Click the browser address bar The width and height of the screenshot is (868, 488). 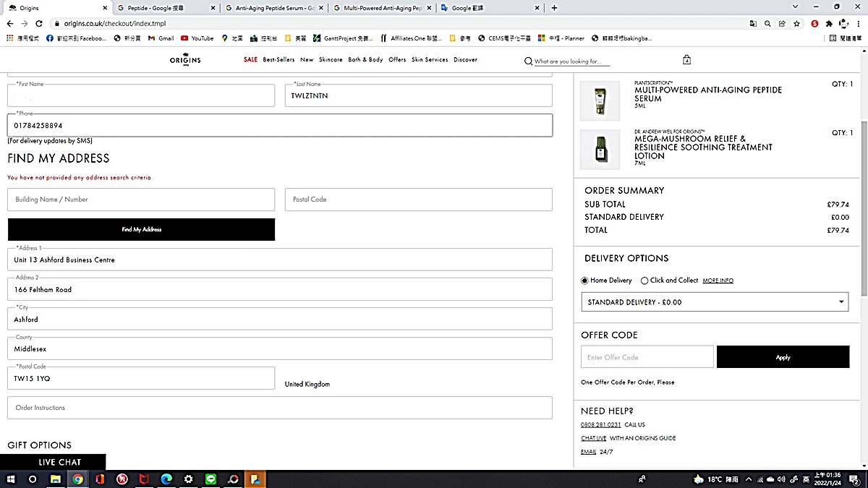(x=398, y=23)
